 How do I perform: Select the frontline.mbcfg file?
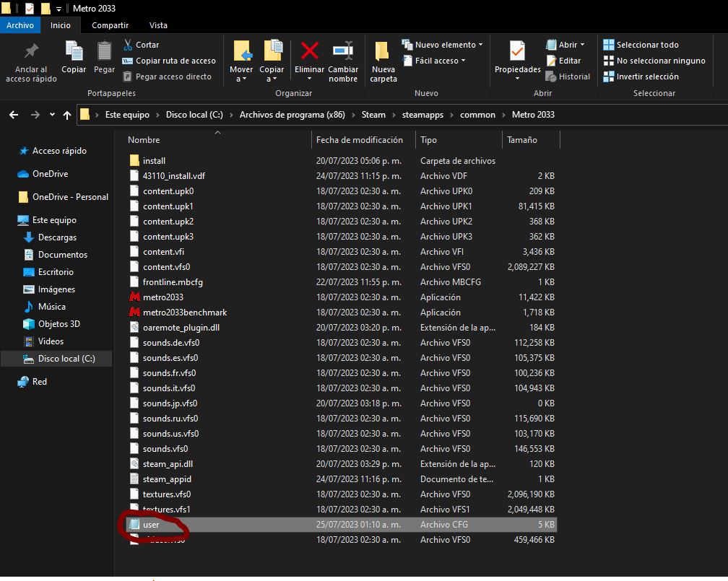pyautogui.click(x=342, y=282)
